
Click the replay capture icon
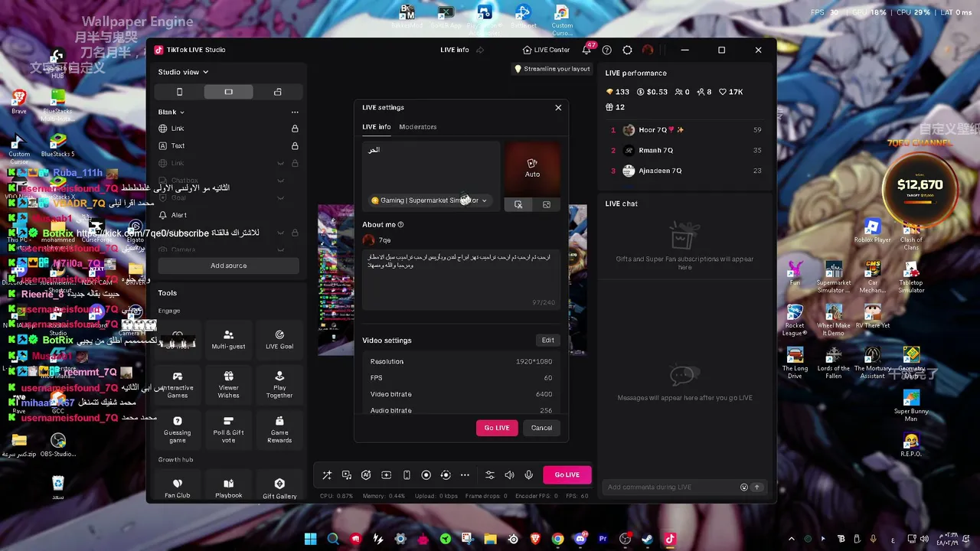pyautogui.click(x=446, y=475)
